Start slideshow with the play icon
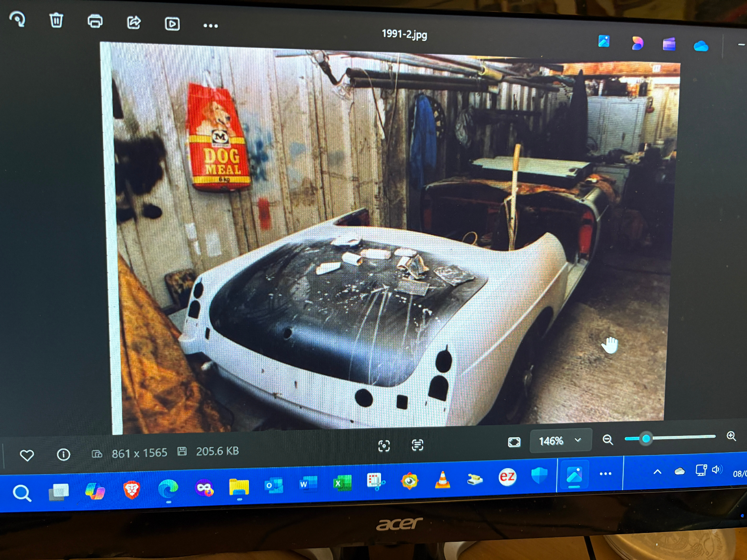The image size is (747, 560). tap(172, 24)
